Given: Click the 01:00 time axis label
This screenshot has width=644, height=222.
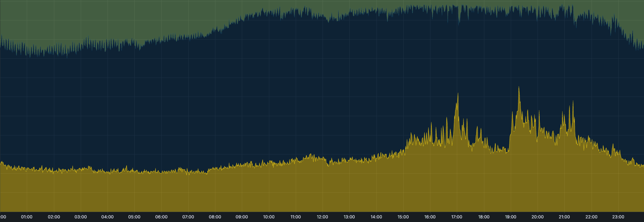Looking at the screenshot, I should coord(27,217).
